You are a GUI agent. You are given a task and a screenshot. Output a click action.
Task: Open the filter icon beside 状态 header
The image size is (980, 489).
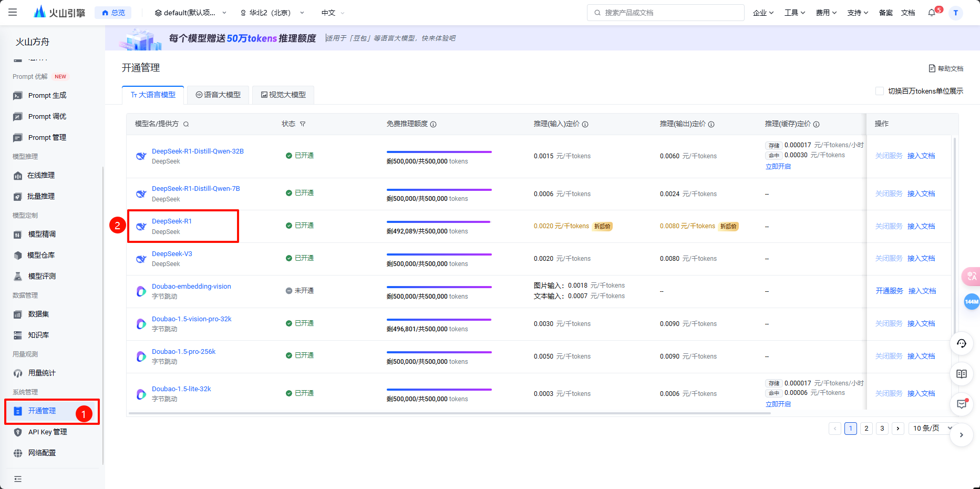[x=303, y=124]
